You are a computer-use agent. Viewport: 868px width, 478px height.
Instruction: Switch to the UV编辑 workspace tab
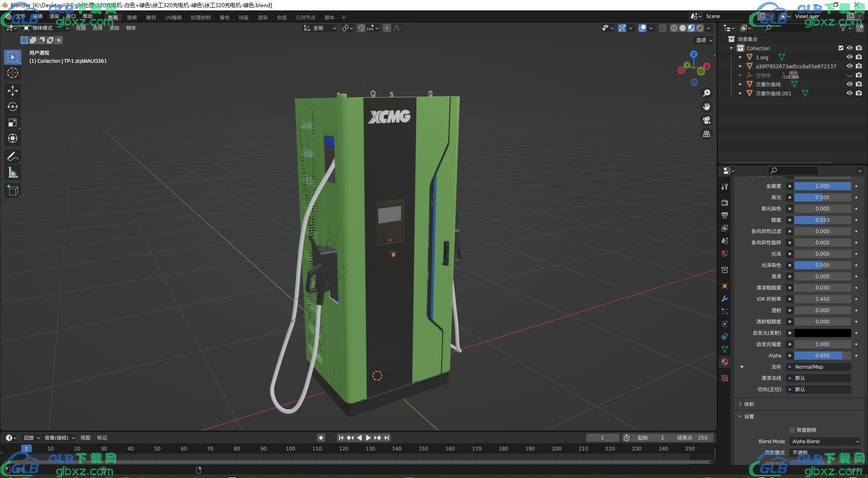click(x=173, y=18)
